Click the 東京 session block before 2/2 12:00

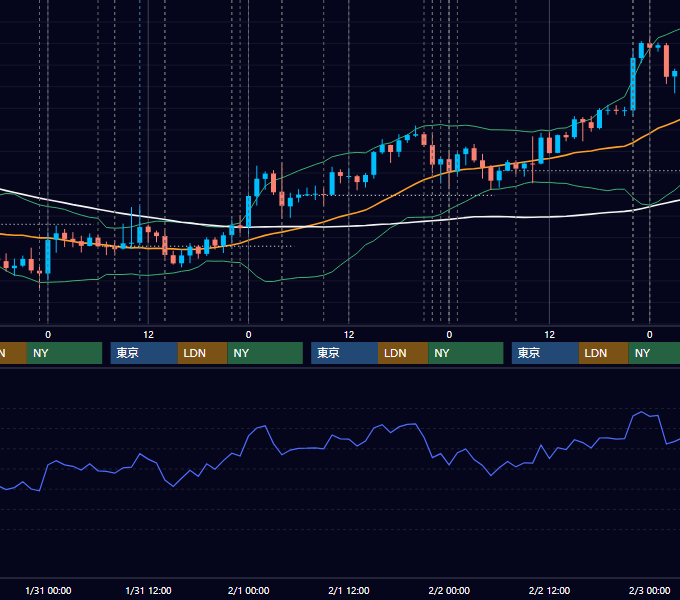point(545,353)
